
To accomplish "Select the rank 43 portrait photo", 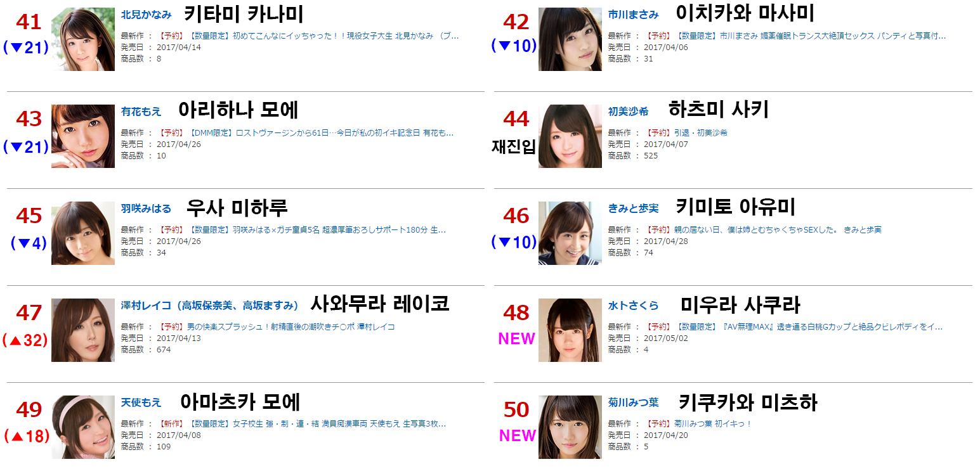I will 83,136.
